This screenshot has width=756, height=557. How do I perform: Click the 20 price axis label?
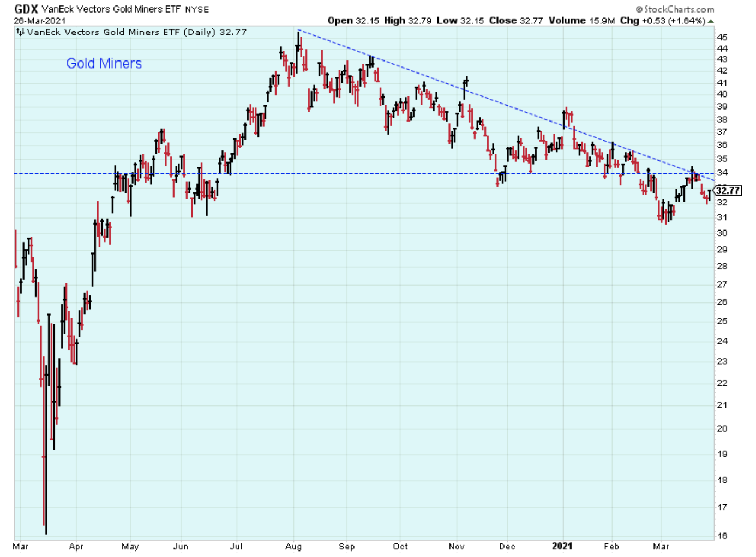point(722,429)
